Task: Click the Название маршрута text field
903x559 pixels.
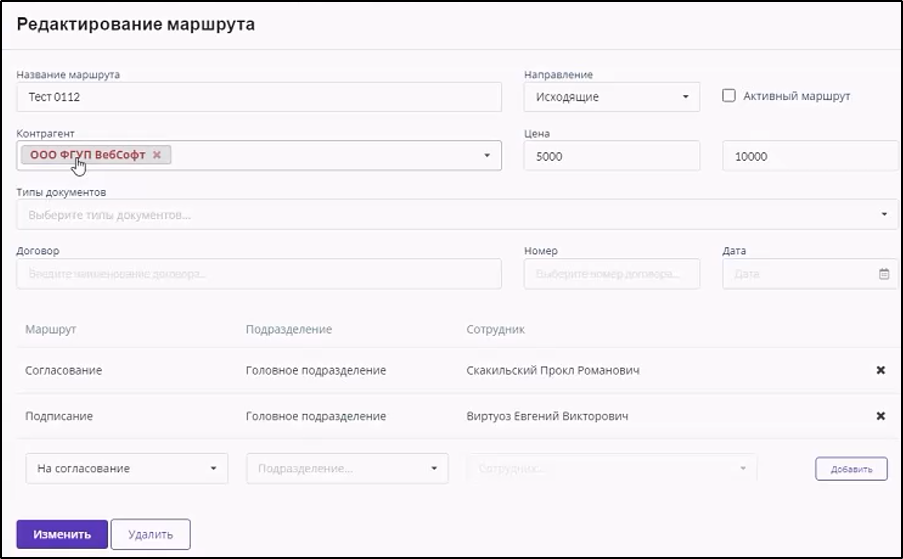Action: (x=259, y=97)
